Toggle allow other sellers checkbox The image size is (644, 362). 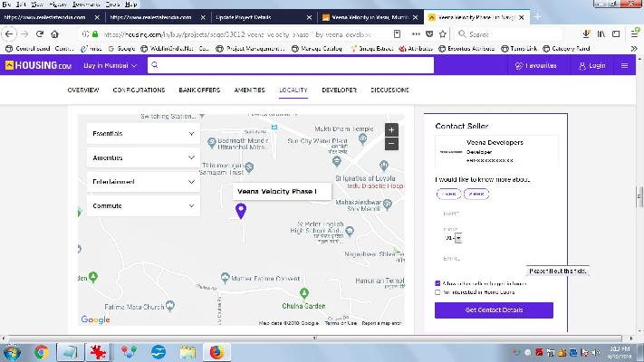tap(437, 283)
